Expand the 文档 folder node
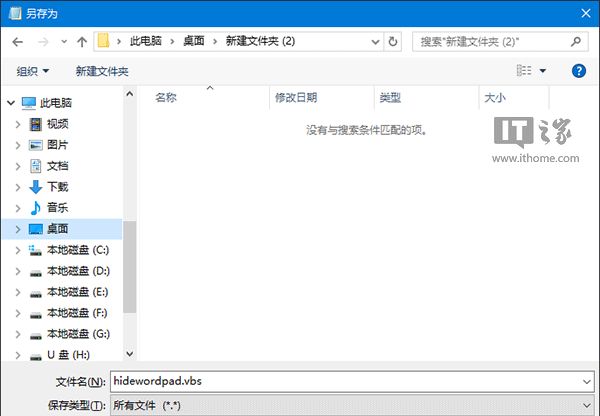600x416 pixels. tap(18, 166)
